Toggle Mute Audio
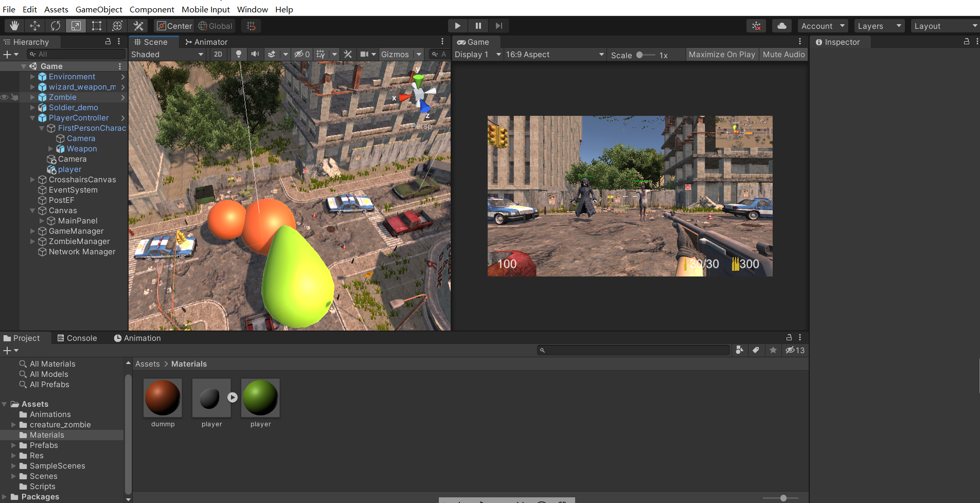The image size is (980, 503). click(783, 54)
